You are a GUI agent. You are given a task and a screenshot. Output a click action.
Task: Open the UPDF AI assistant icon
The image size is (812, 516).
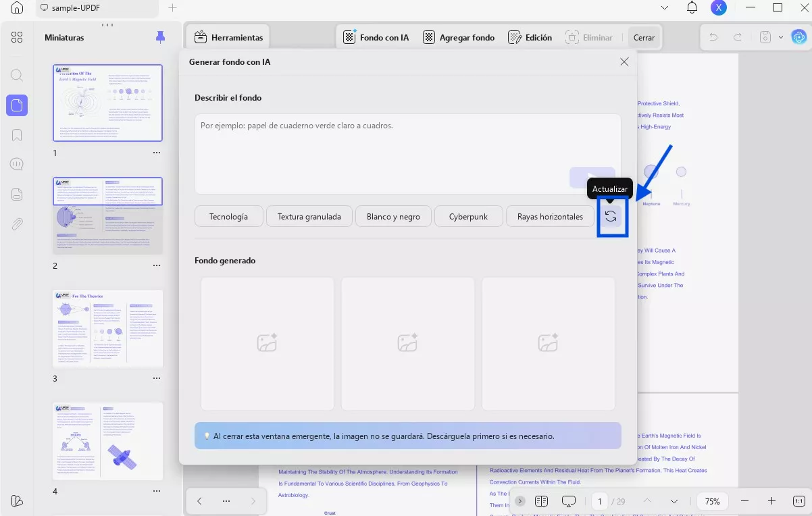[x=798, y=37]
